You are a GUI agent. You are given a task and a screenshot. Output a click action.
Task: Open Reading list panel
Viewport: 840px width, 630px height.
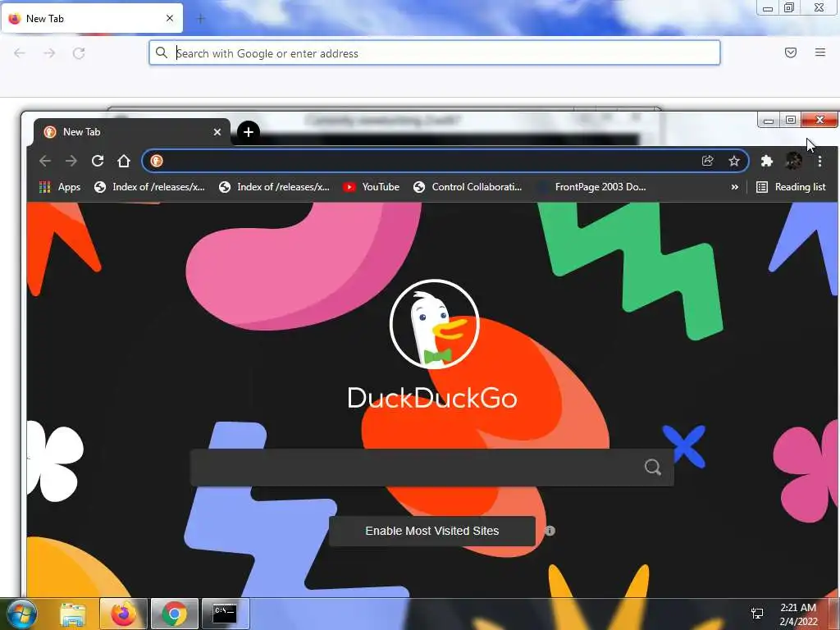(791, 187)
